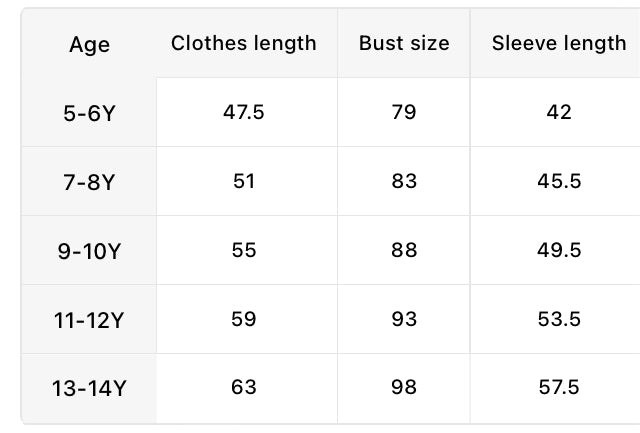The width and height of the screenshot is (640, 433).
Task: Select clothes length value 51
Action: point(244,181)
